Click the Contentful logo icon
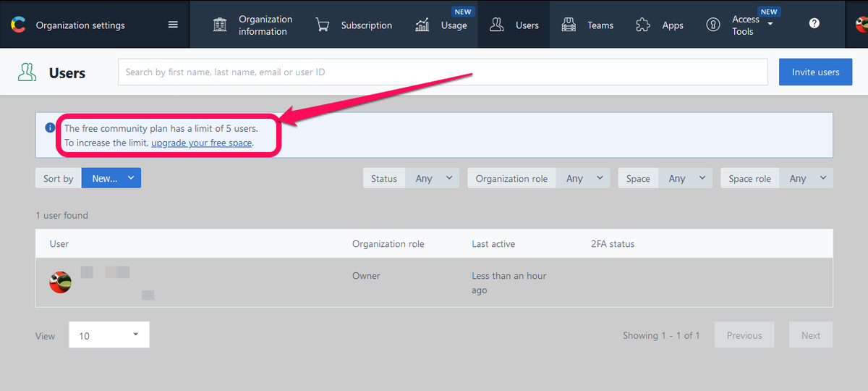The width and height of the screenshot is (868, 391). pos(17,25)
